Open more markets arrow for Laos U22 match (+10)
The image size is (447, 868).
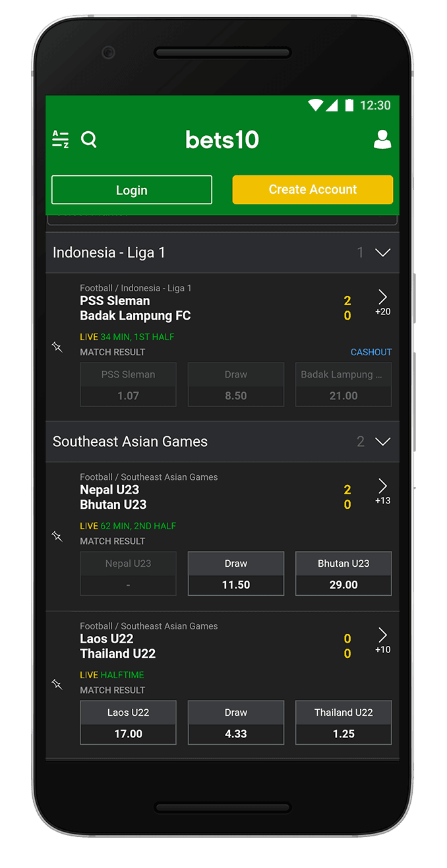click(383, 640)
